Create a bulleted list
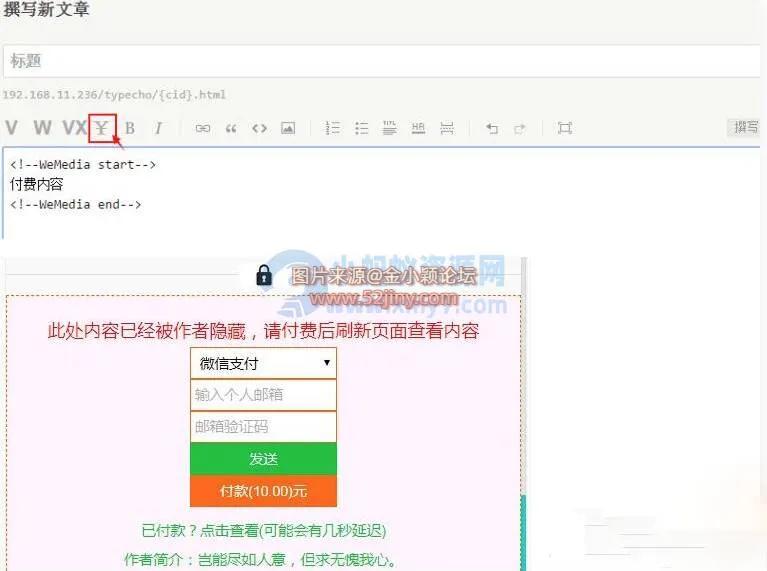The height and width of the screenshot is (571, 767). [x=362, y=128]
